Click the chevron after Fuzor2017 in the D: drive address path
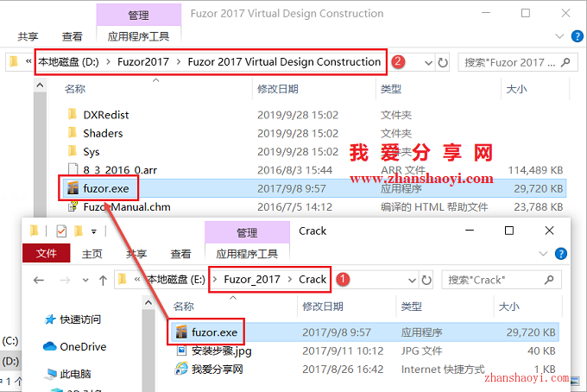The width and height of the screenshot is (587, 392). 179,62
